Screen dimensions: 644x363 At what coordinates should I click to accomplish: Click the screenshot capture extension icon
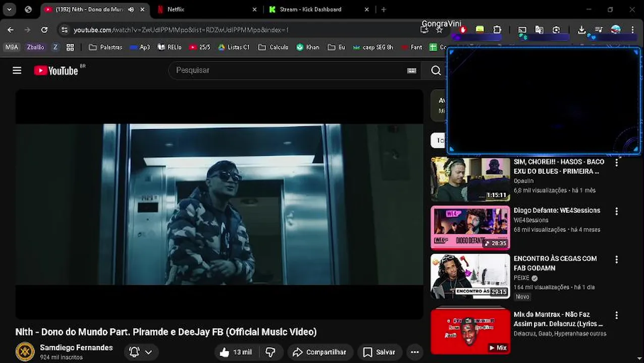pyautogui.click(x=556, y=30)
